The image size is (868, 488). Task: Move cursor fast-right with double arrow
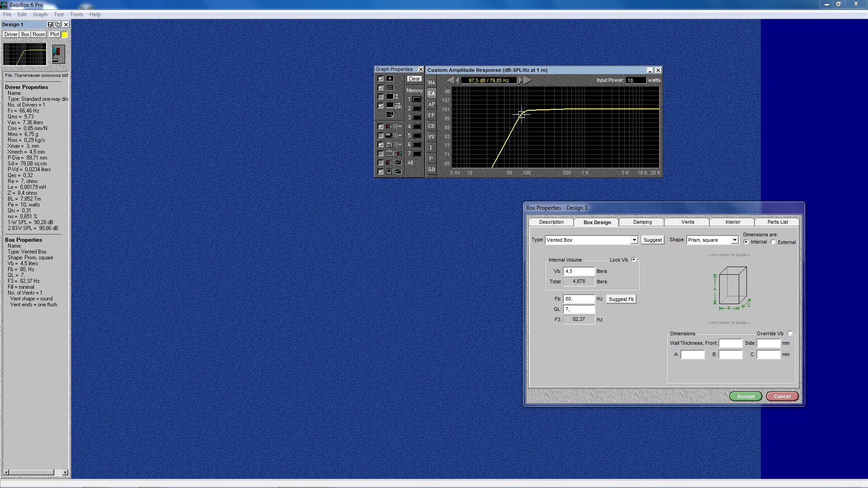tap(527, 80)
